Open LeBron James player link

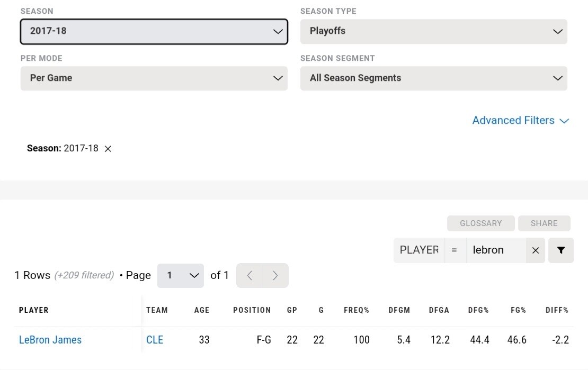50,340
